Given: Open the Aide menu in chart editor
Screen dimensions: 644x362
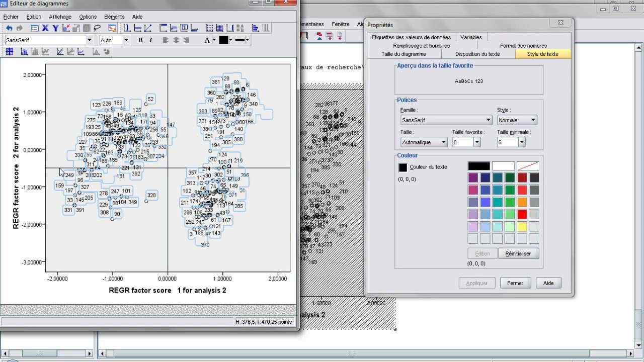Looking at the screenshot, I should pyautogui.click(x=137, y=17).
